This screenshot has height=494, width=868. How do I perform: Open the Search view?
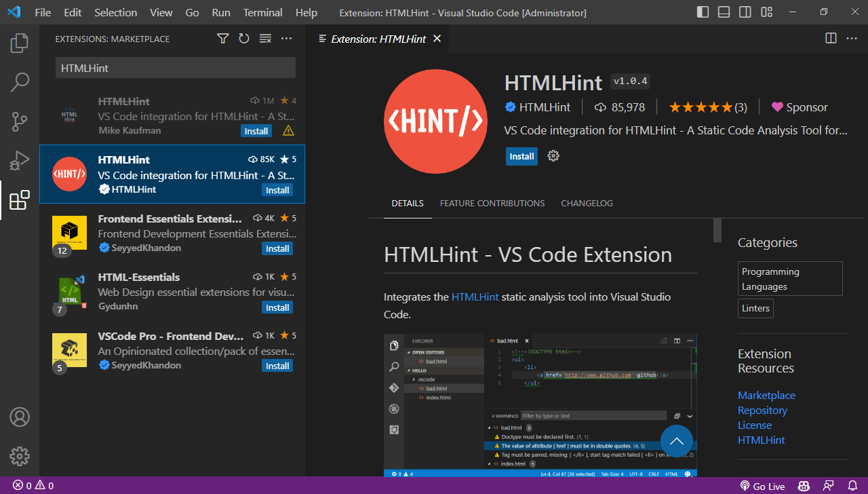pyautogui.click(x=19, y=81)
